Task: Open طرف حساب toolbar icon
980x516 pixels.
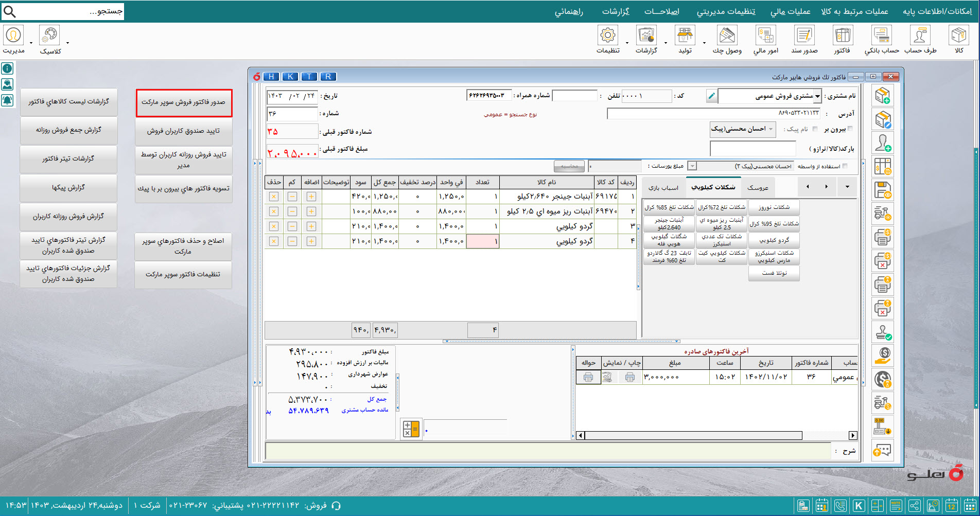Action: (920, 40)
